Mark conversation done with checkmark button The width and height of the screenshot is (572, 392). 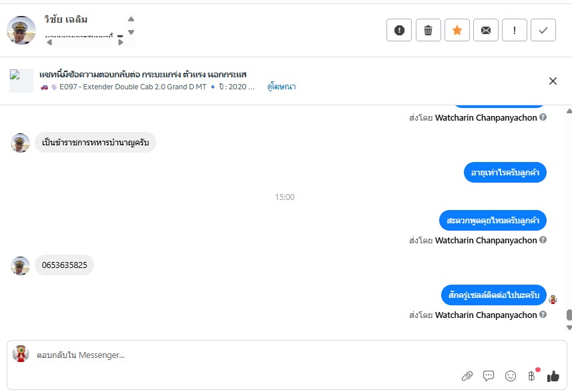543,30
